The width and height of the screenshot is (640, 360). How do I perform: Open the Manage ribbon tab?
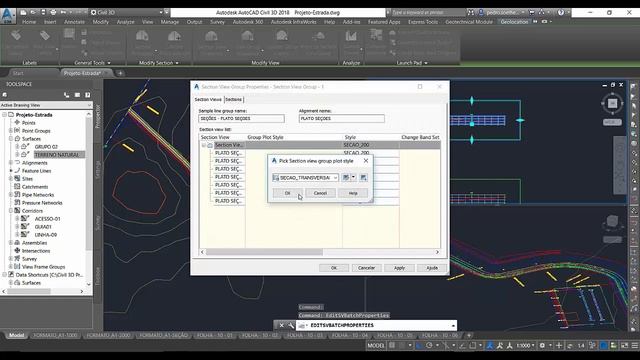point(170,22)
